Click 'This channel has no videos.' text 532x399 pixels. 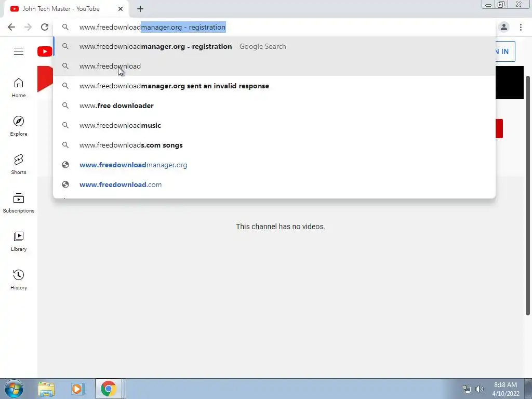tap(280, 227)
